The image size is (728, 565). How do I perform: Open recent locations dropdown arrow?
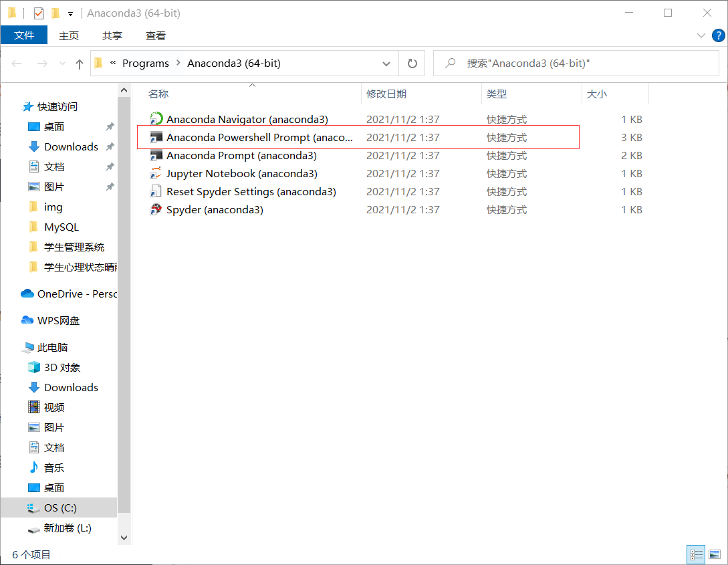coord(62,64)
